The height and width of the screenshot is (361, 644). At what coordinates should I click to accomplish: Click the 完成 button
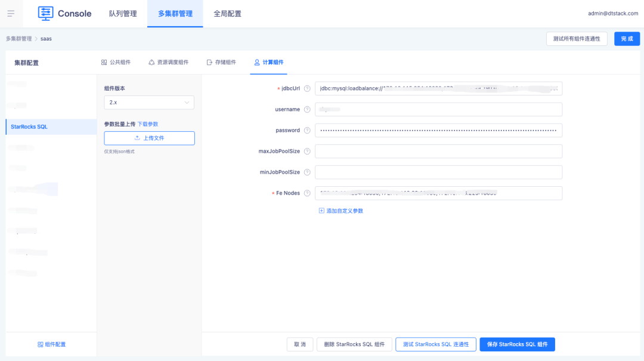[627, 39]
